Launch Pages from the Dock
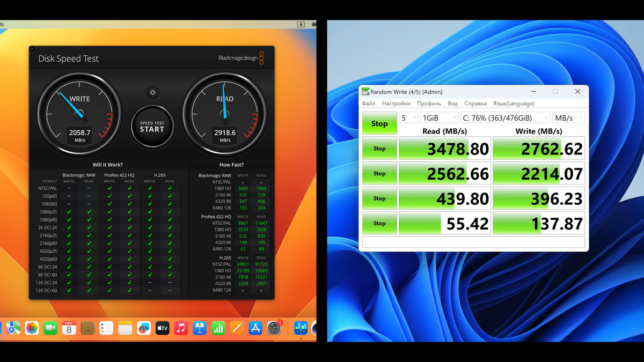 click(237, 328)
